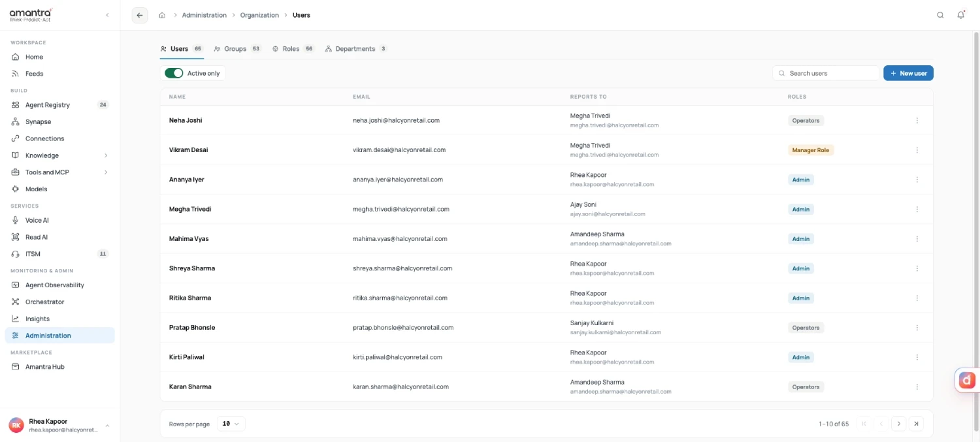This screenshot has height=442, width=980.
Task: Click the Manager Role badge for Vikram Desai
Action: click(x=811, y=150)
